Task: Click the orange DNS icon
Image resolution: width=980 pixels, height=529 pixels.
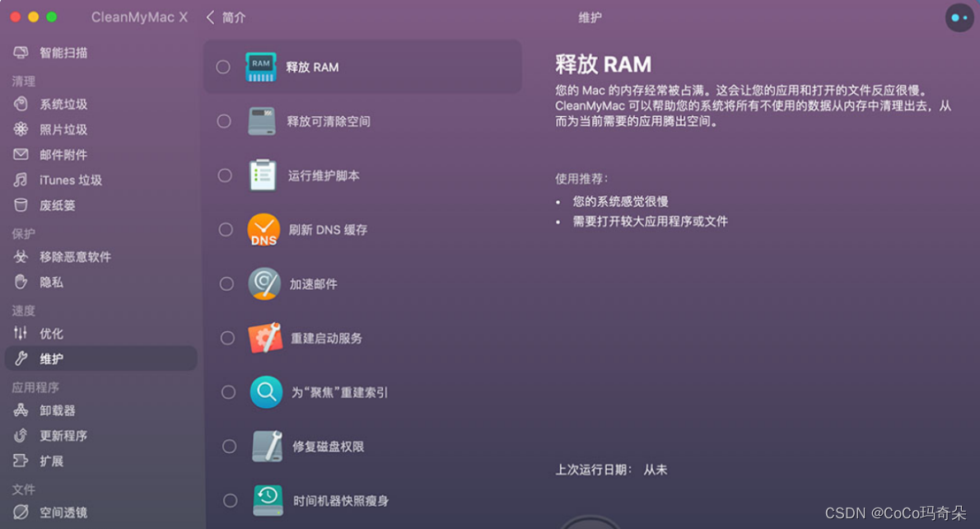Action: tap(264, 230)
